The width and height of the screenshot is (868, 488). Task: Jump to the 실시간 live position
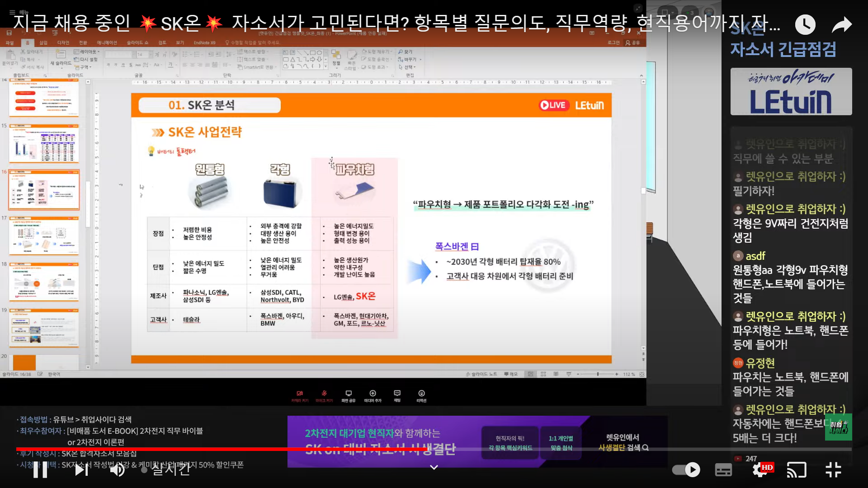coord(165,469)
